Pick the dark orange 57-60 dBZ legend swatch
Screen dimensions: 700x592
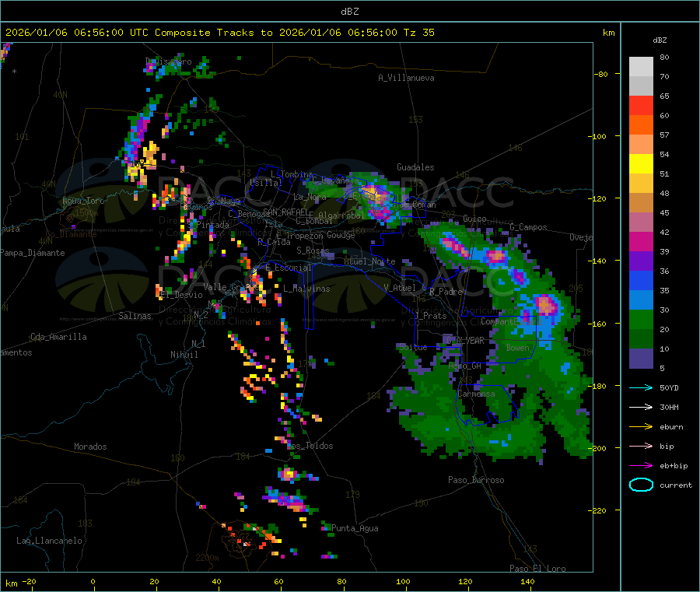(x=641, y=125)
